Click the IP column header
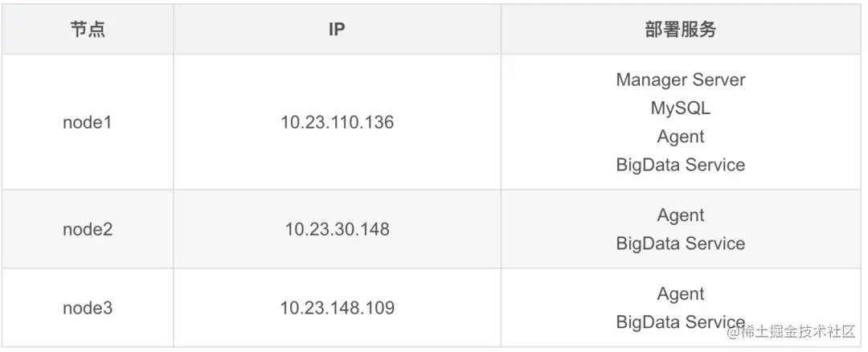This screenshot has width=868, height=352. coord(337,31)
